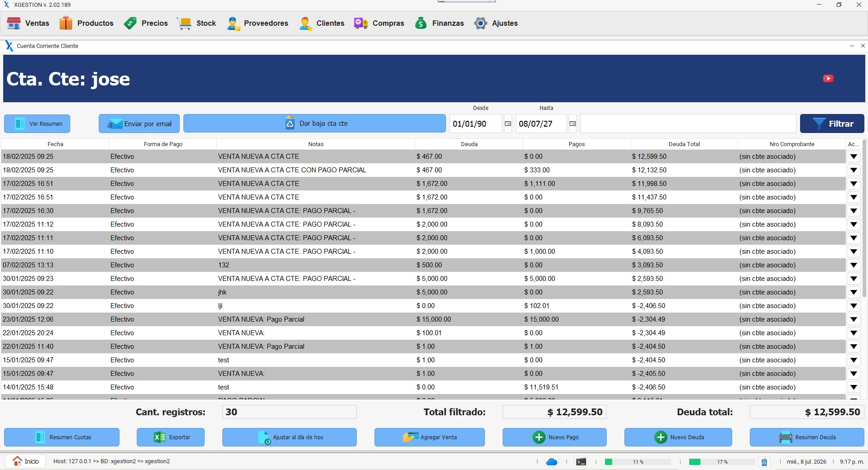Viewport: 868px width, 470px height.
Task: Click Exportar Excel button
Action: 171,437
